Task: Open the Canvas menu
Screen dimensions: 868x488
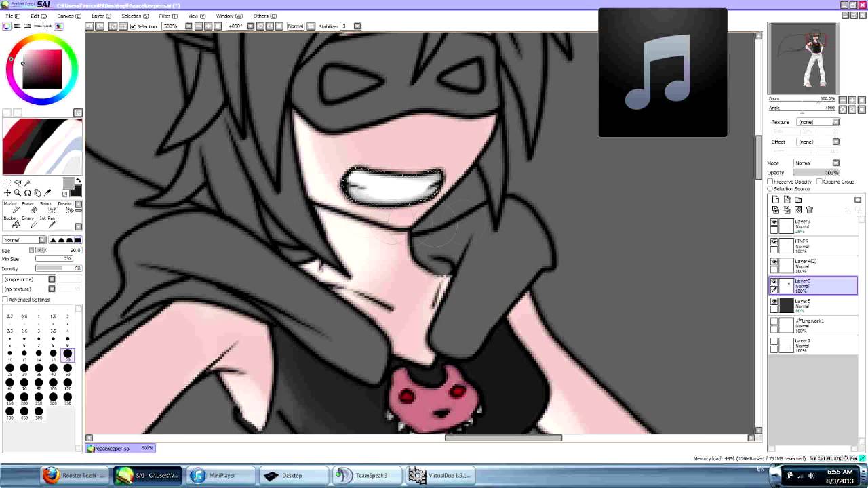Action: 68,16
